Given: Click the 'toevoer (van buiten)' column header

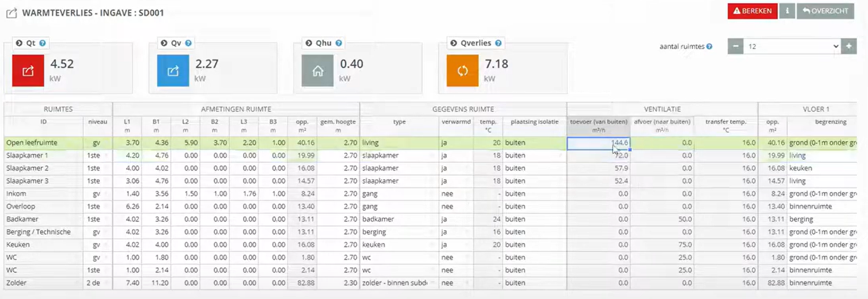Looking at the screenshot, I should 599,125.
